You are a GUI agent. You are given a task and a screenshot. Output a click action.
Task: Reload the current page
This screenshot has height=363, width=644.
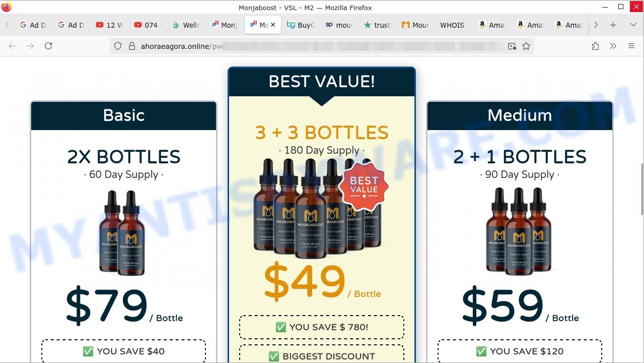48,46
